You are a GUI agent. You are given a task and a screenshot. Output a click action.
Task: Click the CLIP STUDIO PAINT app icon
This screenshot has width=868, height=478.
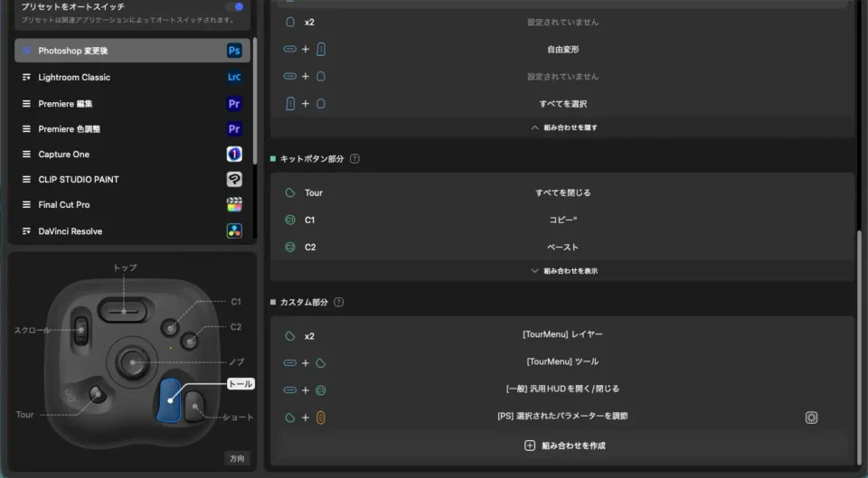234,179
